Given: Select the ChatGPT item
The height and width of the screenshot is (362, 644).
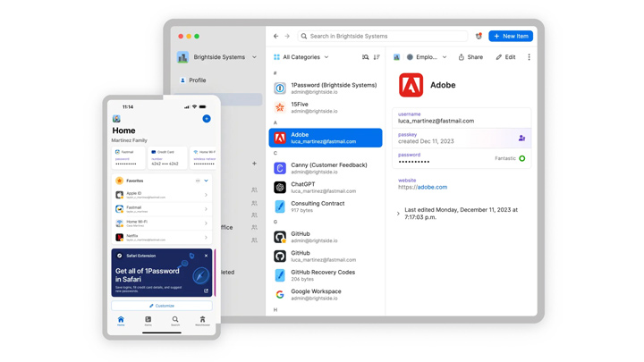Looking at the screenshot, I should [x=326, y=188].
